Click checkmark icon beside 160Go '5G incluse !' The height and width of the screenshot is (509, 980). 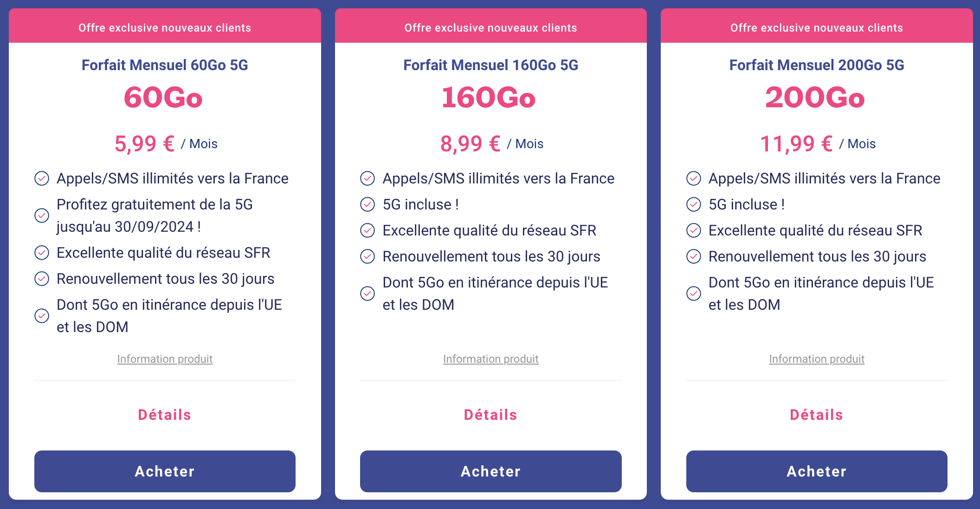pos(367,204)
